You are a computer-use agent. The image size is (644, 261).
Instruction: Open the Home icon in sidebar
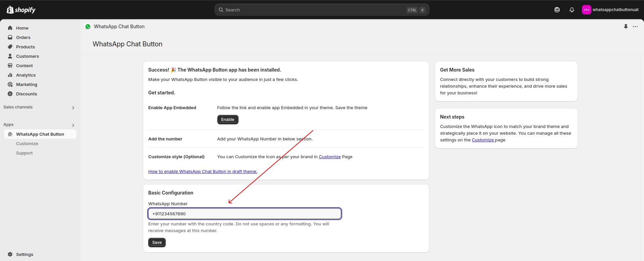coord(10,28)
